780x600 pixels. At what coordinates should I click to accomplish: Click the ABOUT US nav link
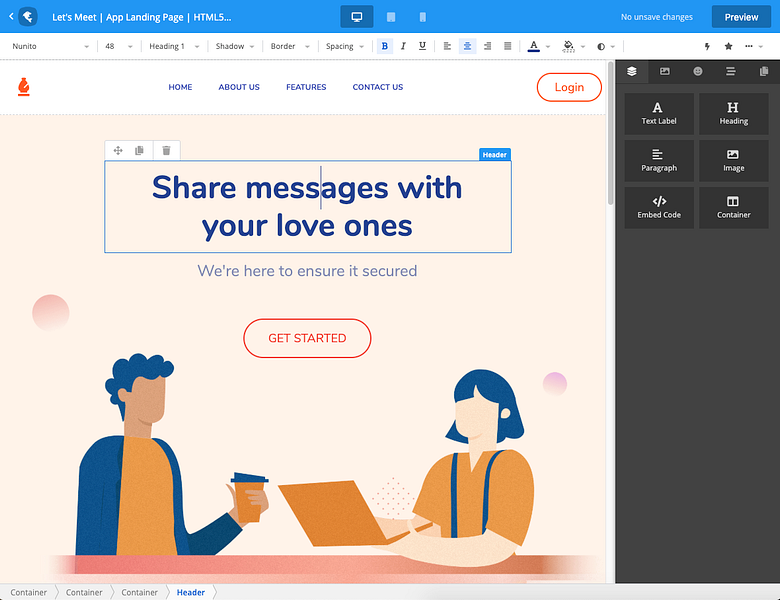[239, 87]
